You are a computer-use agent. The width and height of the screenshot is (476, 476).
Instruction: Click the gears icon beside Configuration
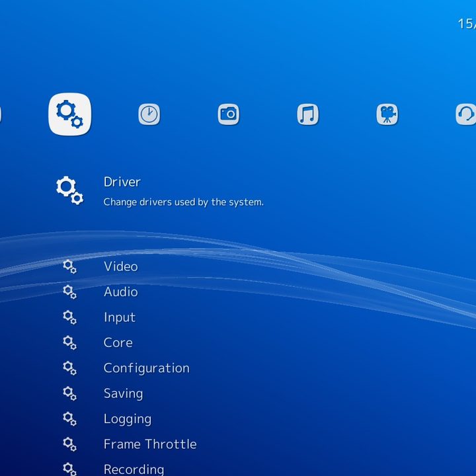click(x=70, y=368)
